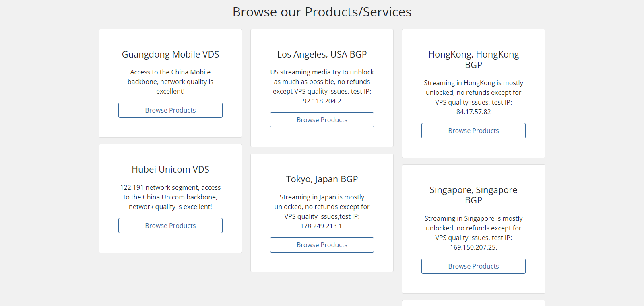Browse Products for Guangdong Mobile VDS
The image size is (644, 306).
170,110
